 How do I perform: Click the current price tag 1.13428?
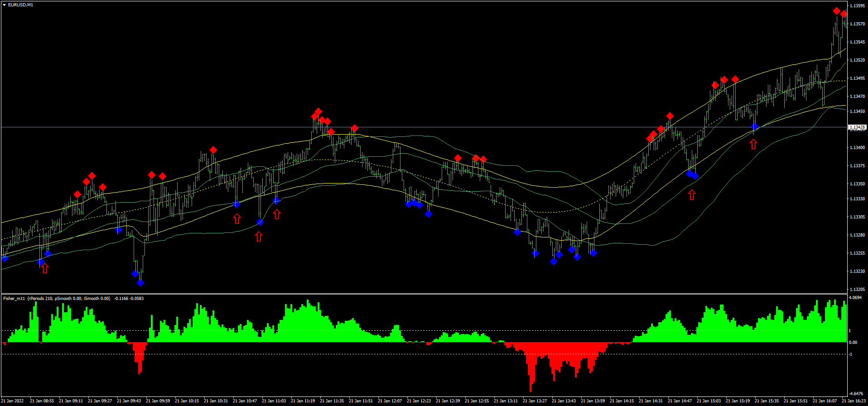tap(857, 127)
